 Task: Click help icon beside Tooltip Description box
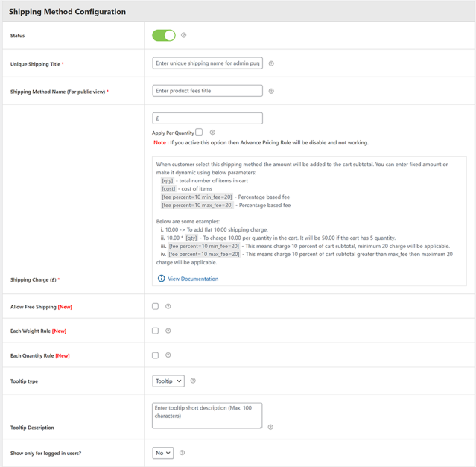pos(270,427)
